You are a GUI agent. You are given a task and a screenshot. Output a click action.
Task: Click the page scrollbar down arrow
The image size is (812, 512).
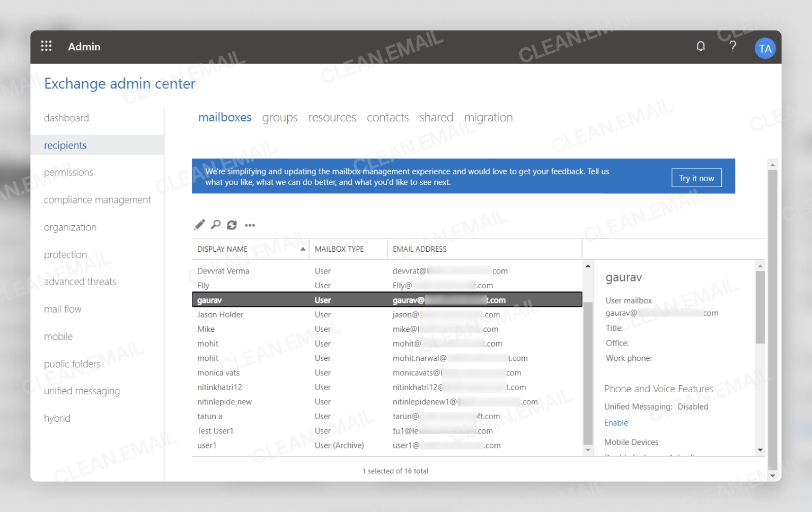click(x=772, y=475)
